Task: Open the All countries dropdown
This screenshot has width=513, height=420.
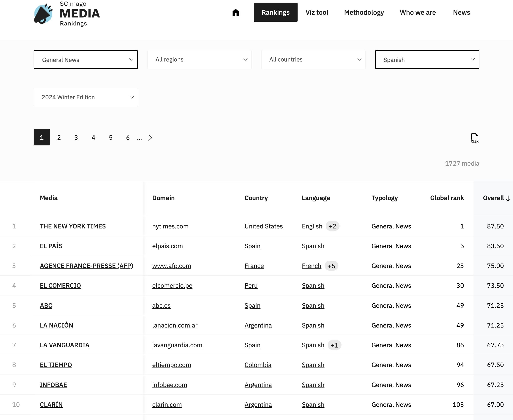Action: point(313,60)
